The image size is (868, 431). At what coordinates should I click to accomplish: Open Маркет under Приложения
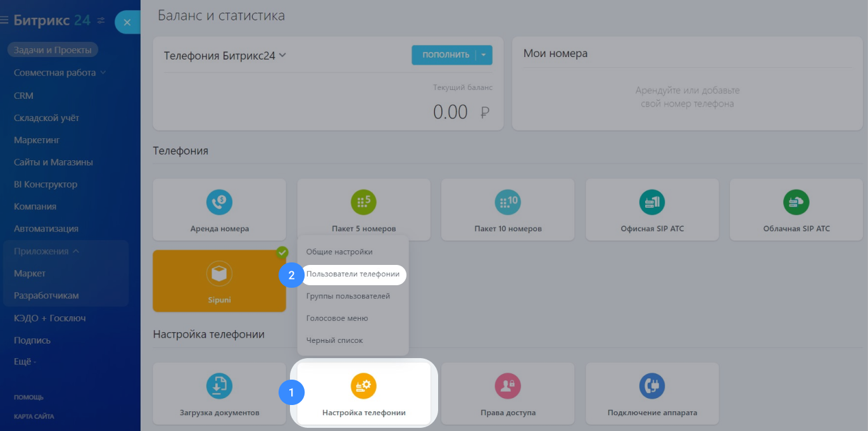[30, 273]
